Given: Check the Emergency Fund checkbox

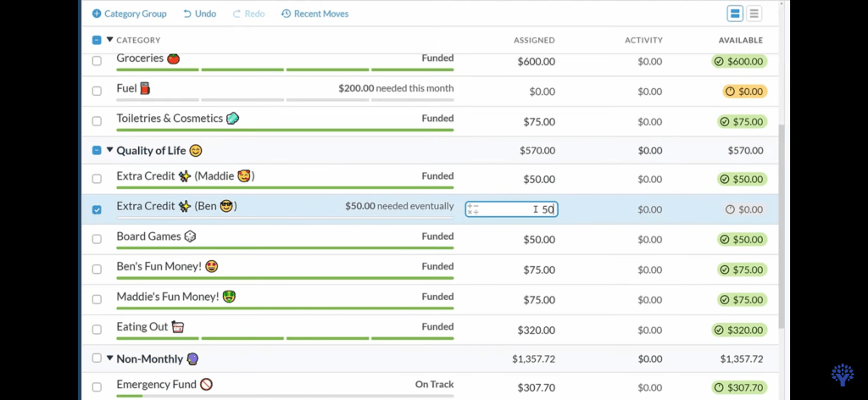Looking at the screenshot, I should 97,387.
